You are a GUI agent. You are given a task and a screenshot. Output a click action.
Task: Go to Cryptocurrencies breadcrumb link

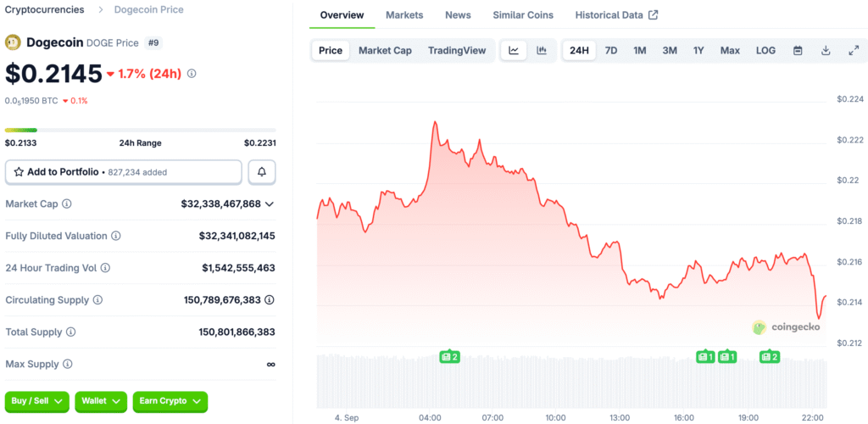click(x=45, y=9)
